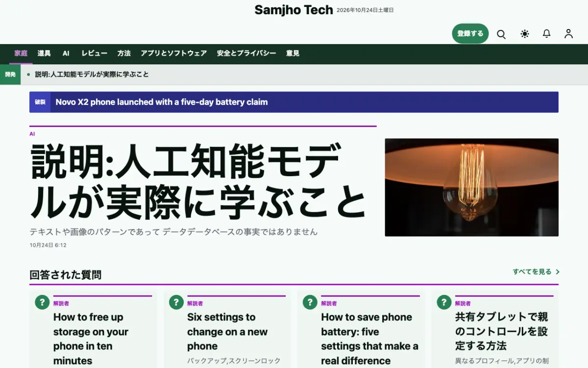Open the 方法 nav item
Viewport: 588px width, 368px height.
124,53
